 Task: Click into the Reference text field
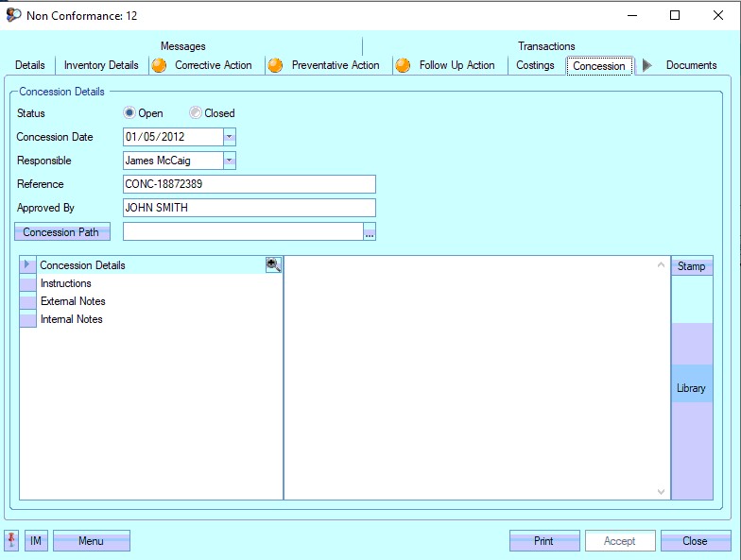click(x=249, y=184)
